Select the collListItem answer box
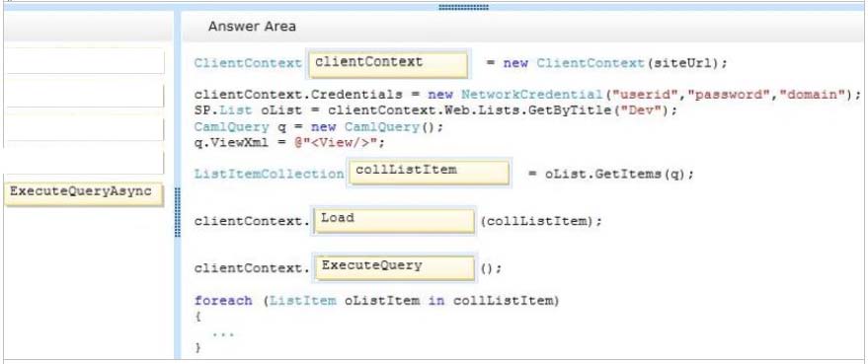The width and height of the screenshot is (868, 364). pos(429,172)
